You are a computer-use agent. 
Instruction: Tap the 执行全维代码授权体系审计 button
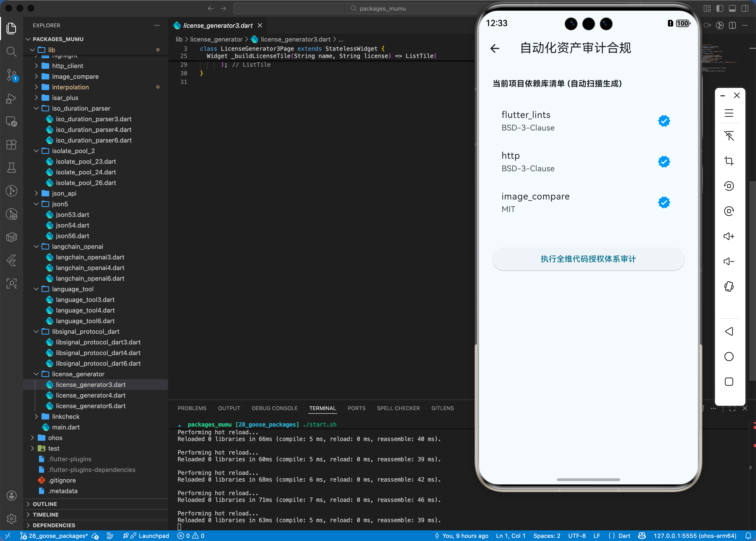point(588,259)
